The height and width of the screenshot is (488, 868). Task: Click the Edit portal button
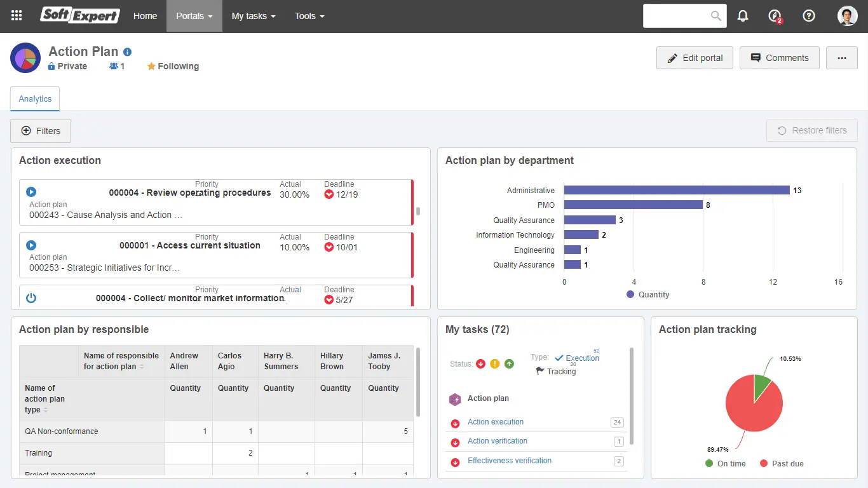point(695,58)
